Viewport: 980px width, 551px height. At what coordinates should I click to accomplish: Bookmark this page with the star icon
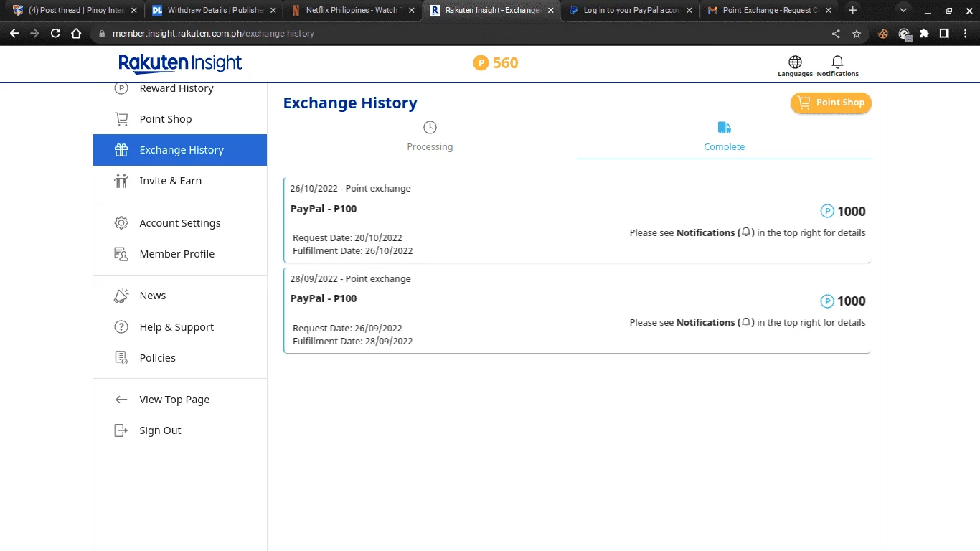(x=857, y=34)
